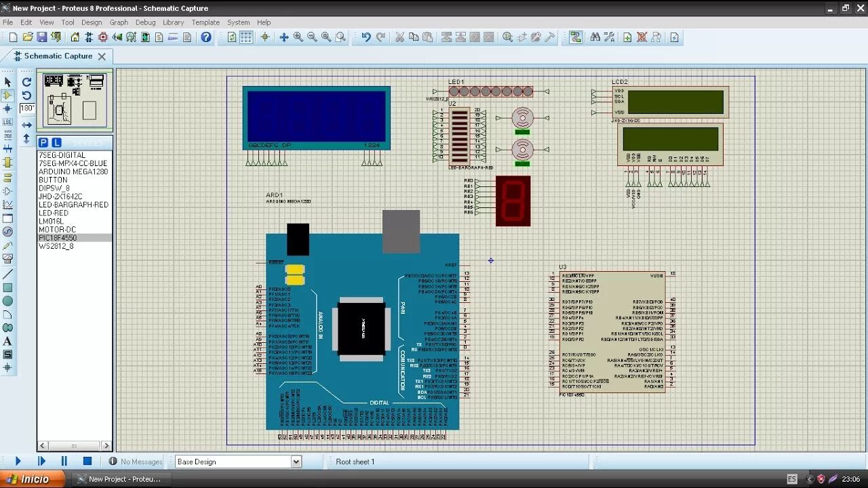Select the 2D Graphics Circle tool
Viewport: 868px width, 488px height.
coord(7,301)
